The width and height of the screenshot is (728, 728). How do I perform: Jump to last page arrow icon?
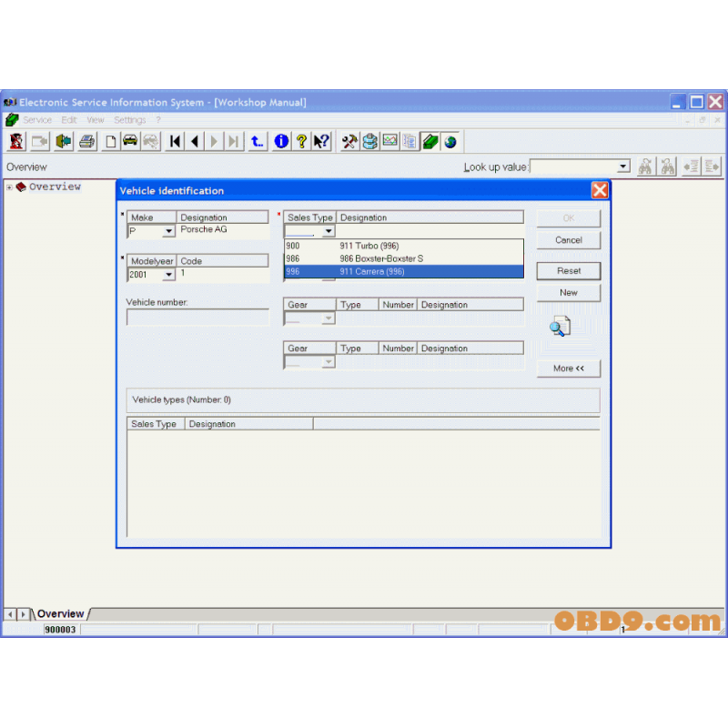(x=234, y=141)
